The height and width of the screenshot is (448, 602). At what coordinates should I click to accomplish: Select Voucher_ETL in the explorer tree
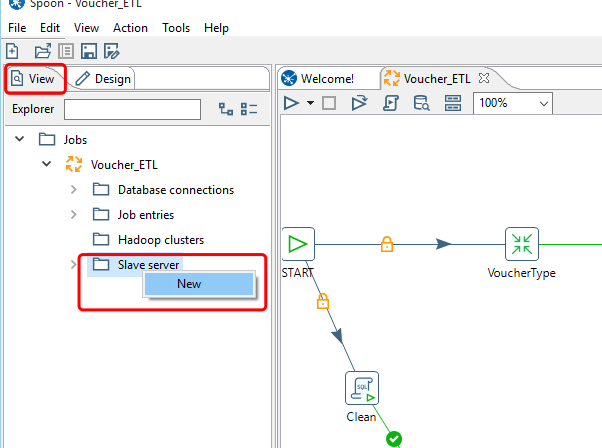tap(124, 165)
